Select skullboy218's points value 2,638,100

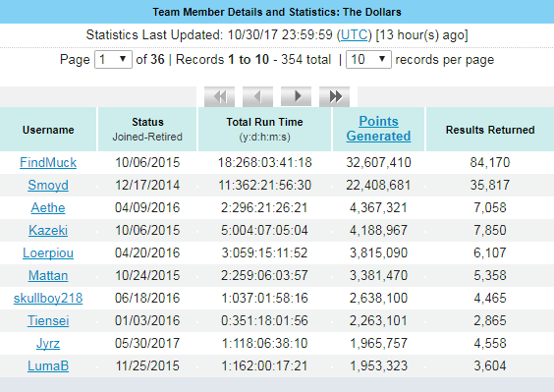(x=378, y=299)
